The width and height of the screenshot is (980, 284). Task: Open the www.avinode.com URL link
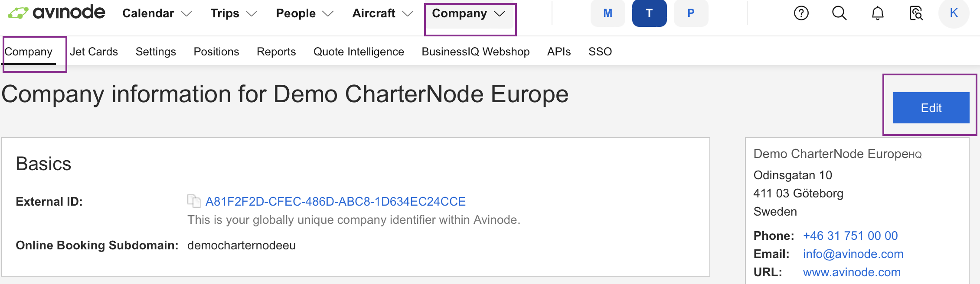(852, 272)
